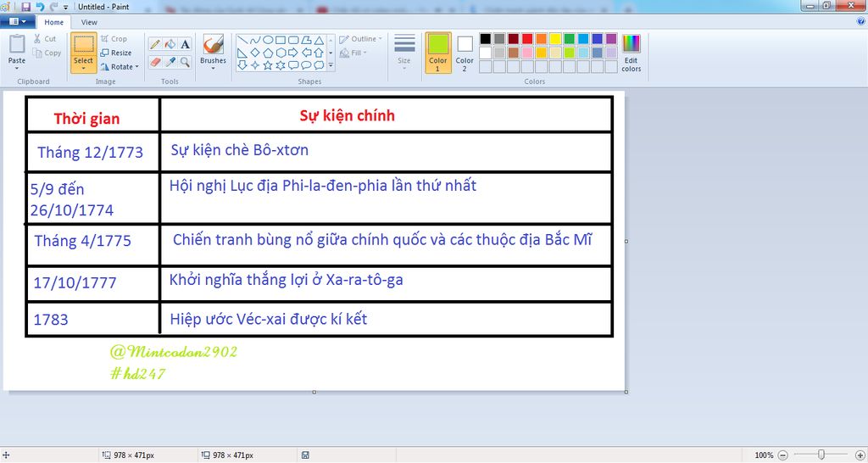Expand the Paste dropdown arrow
Image resolution: width=868 pixels, height=463 pixels.
(x=17, y=68)
